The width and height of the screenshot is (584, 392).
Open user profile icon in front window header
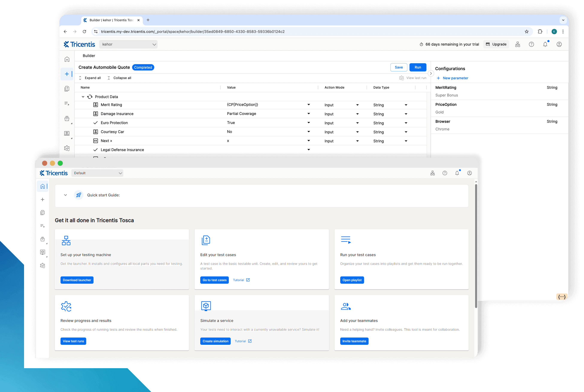coord(470,173)
